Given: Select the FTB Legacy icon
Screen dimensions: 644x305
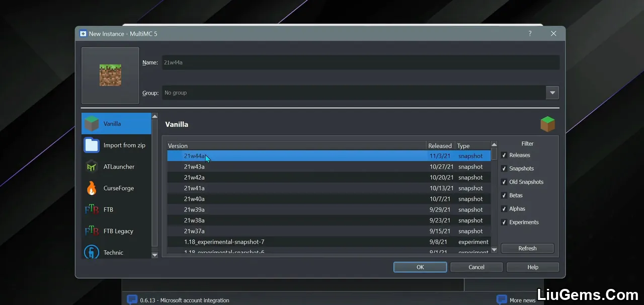Looking at the screenshot, I should [92, 231].
